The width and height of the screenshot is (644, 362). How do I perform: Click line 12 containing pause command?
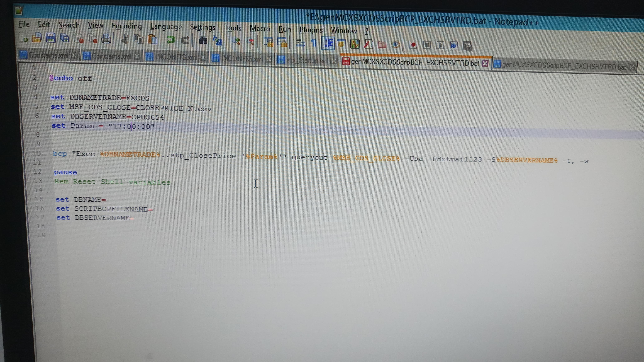pos(66,172)
